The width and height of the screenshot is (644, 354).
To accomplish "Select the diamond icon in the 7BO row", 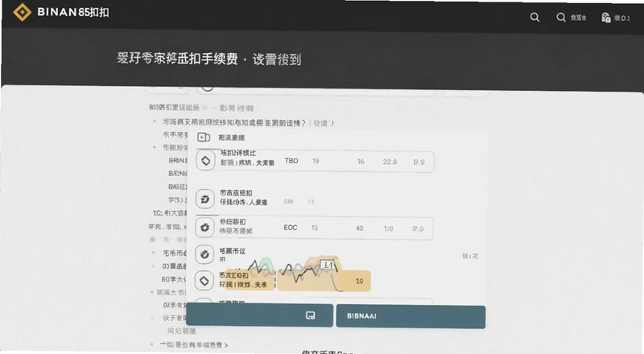I will tap(205, 161).
